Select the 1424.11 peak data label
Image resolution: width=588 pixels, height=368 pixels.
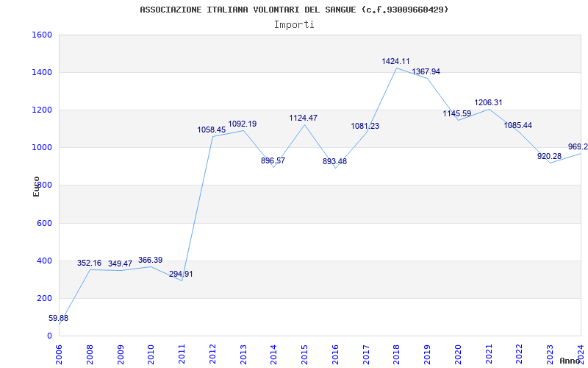pyautogui.click(x=395, y=61)
